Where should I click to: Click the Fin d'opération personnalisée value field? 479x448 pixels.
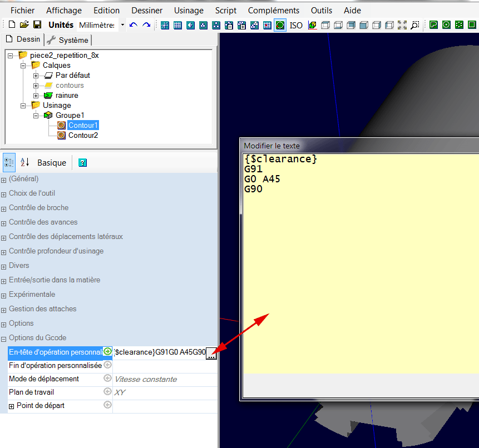click(165, 366)
